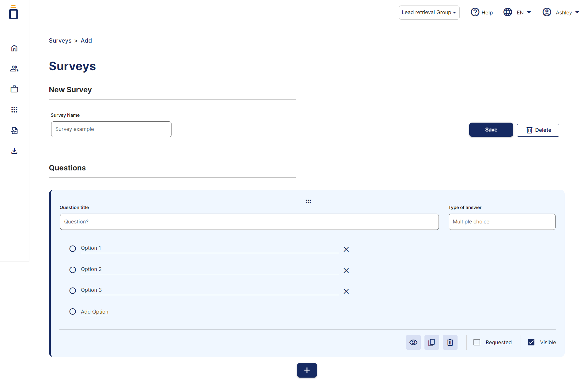Delete the question with trash icon
Screen dimensions: 588x392
(450, 342)
